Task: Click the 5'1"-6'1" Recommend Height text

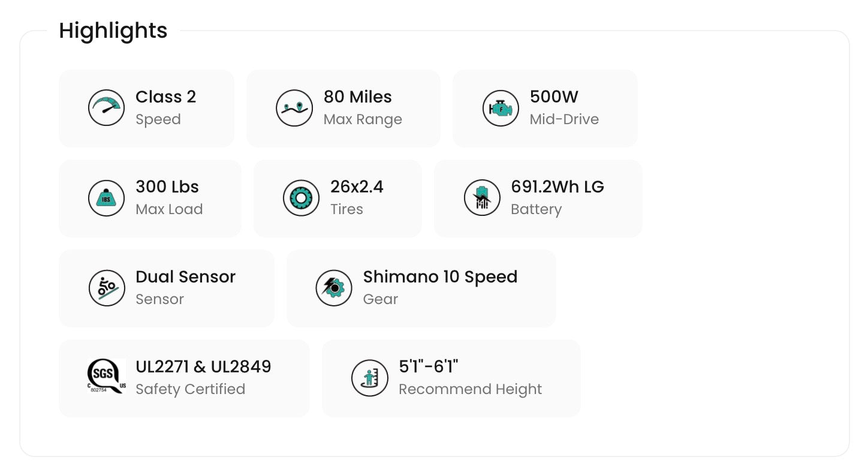Action: point(470,378)
